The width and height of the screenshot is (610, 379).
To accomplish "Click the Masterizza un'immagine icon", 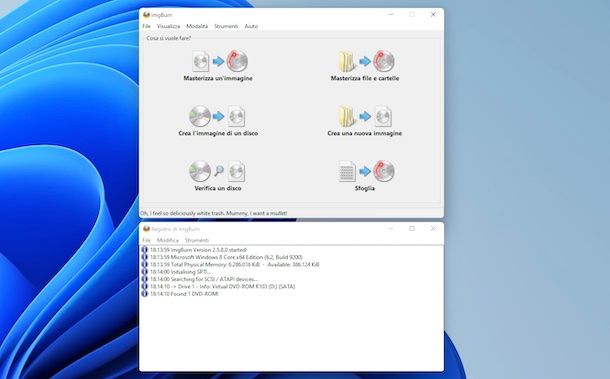I will pyautogui.click(x=220, y=61).
